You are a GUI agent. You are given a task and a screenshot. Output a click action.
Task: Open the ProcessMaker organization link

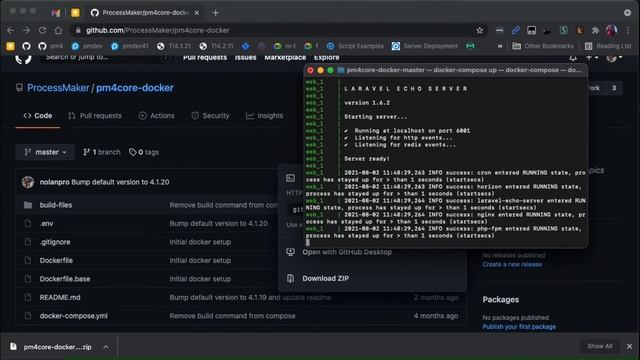point(58,88)
